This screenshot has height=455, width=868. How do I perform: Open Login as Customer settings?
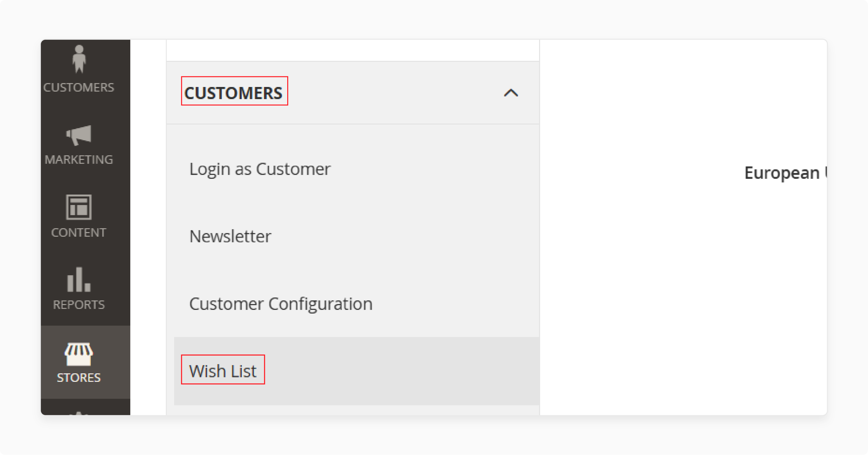(x=260, y=169)
